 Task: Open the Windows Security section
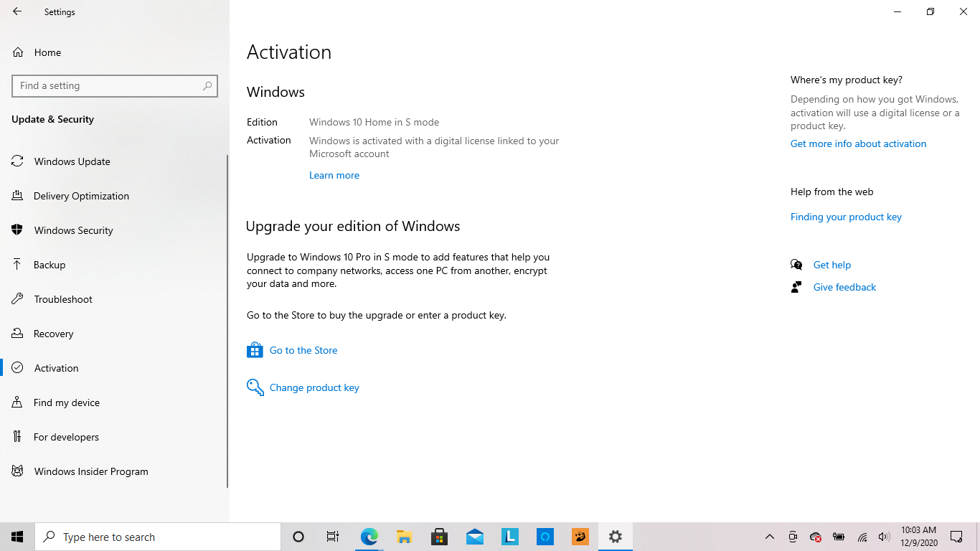(x=115, y=230)
